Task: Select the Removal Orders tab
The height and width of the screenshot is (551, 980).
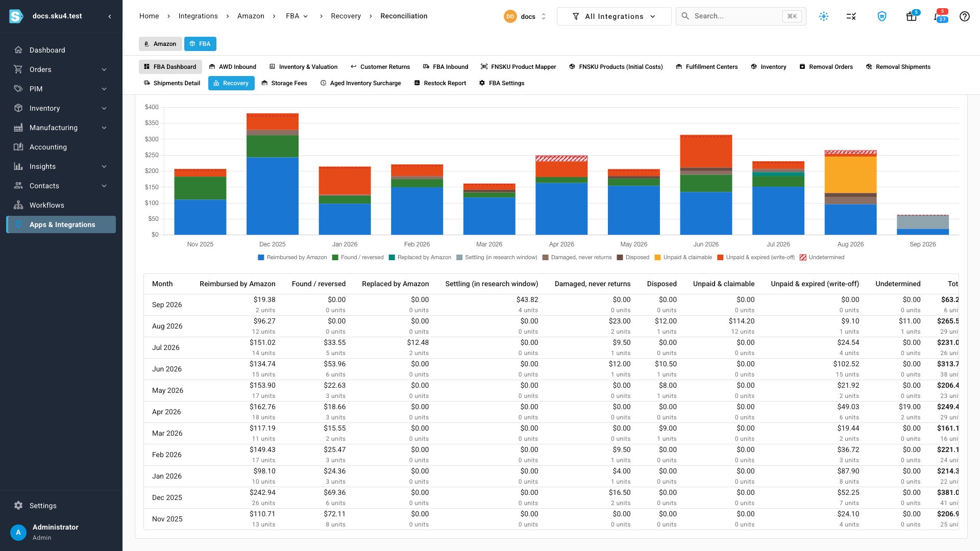Action: click(x=826, y=67)
